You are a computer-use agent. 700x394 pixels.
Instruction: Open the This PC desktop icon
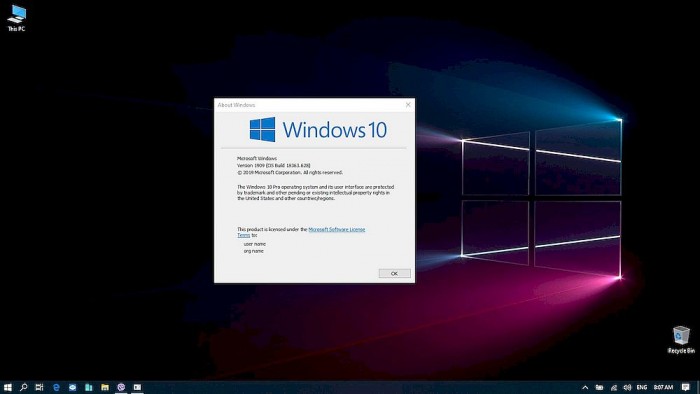click(17, 18)
